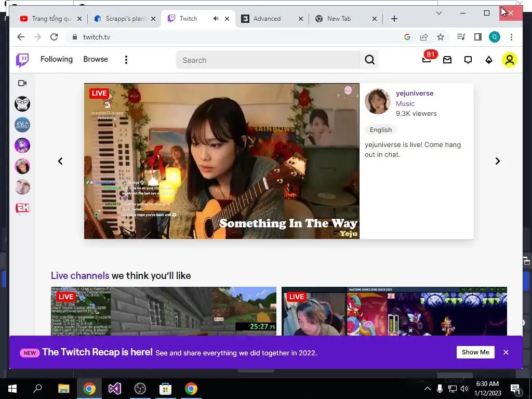Click Show Me on the Twitch Recap banner
This screenshot has height=399, width=532.
point(475,352)
